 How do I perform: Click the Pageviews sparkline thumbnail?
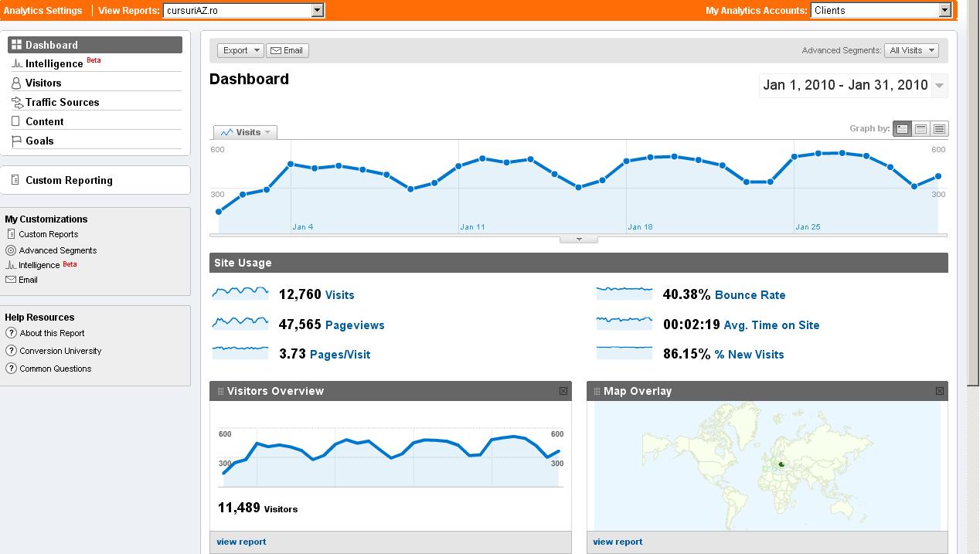(x=240, y=324)
